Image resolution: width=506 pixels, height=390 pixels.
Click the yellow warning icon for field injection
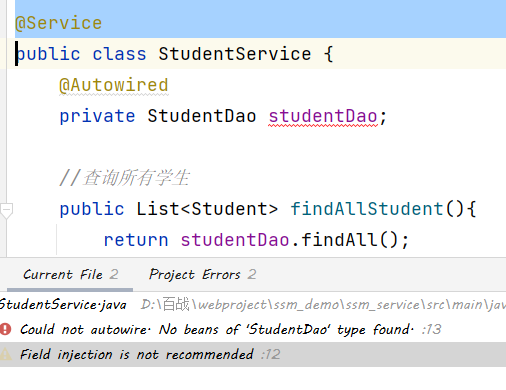[5, 354]
